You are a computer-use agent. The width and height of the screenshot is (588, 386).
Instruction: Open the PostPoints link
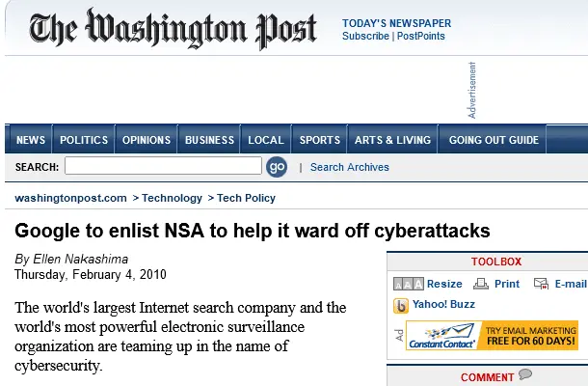[x=421, y=37]
